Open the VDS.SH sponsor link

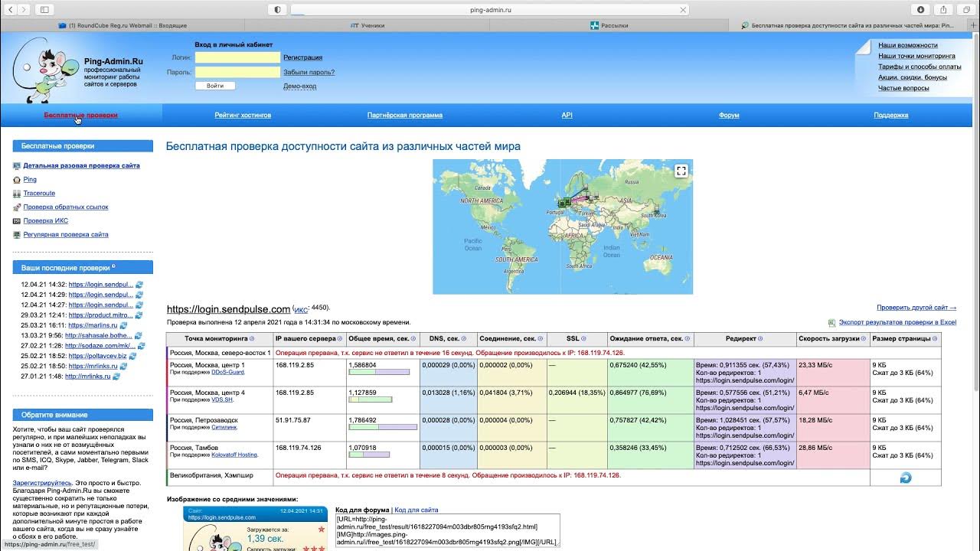(x=222, y=399)
